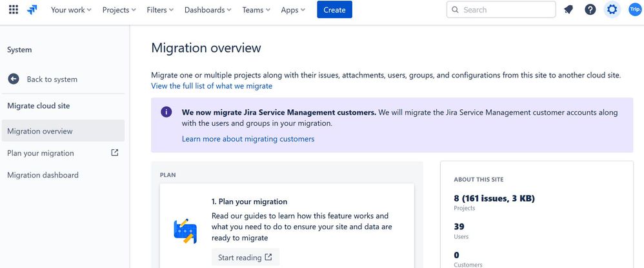
Task: Open the help question mark icon
Action: (590, 10)
